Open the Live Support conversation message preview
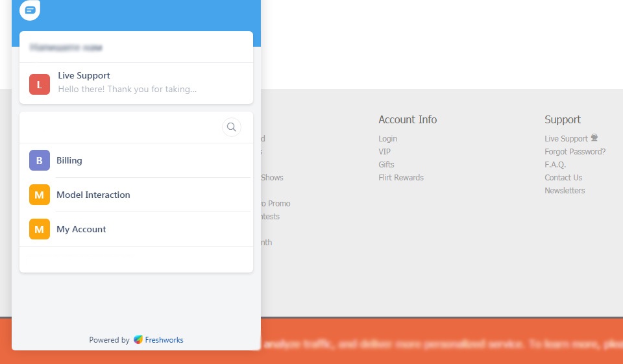This screenshot has width=623, height=364. tap(127, 89)
